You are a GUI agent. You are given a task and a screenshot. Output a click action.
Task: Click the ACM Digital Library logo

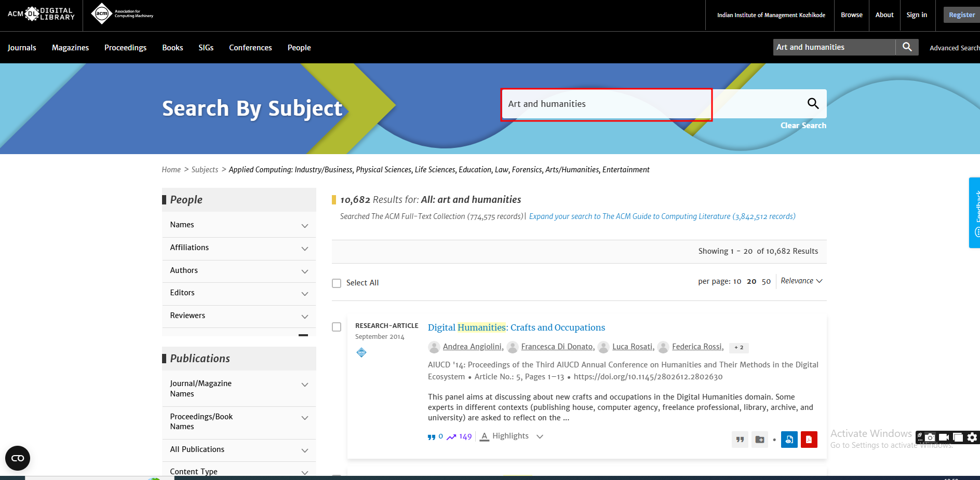[41, 14]
